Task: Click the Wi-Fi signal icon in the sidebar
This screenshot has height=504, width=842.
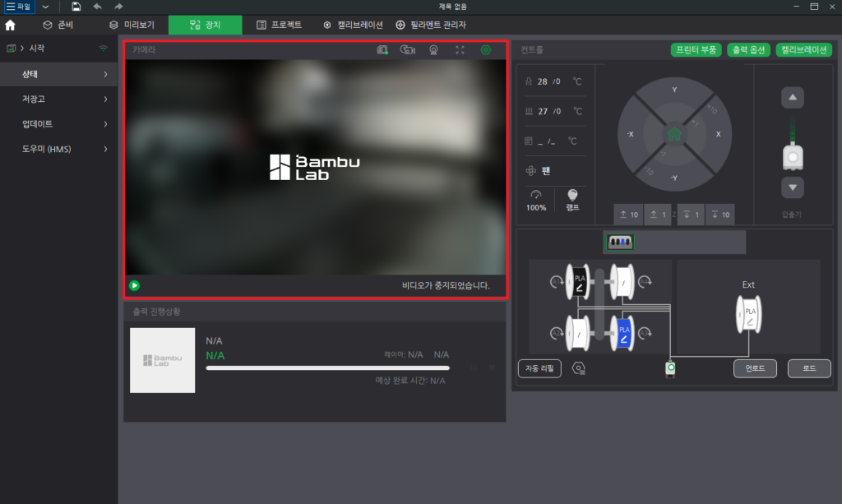Action: tap(103, 49)
